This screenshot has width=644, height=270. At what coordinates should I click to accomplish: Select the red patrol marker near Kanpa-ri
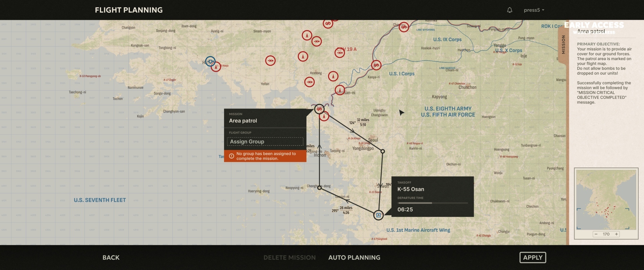click(376, 65)
